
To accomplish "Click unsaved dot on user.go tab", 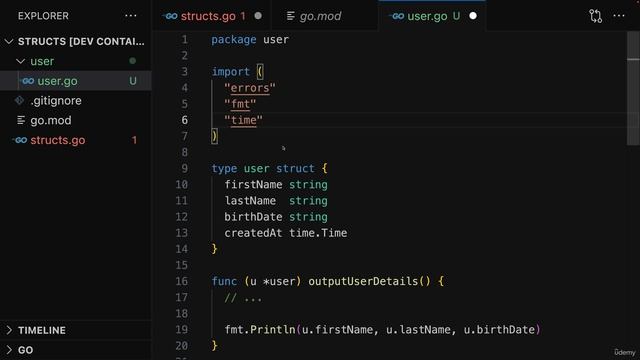I will tap(473, 16).
